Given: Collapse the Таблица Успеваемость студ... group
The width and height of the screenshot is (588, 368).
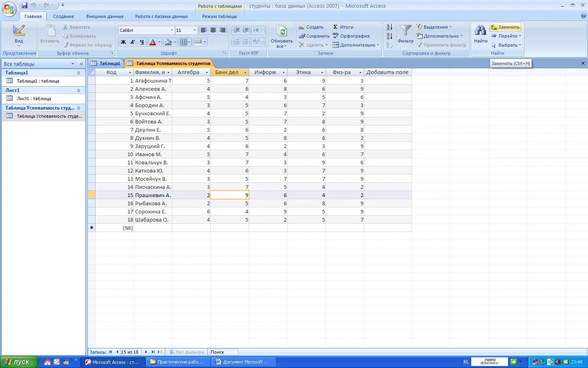Looking at the screenshot, I should click(x=78, y=108).
